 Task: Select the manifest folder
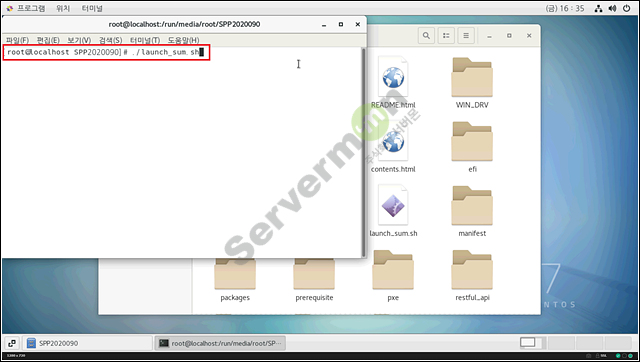(x=472, y=211)
